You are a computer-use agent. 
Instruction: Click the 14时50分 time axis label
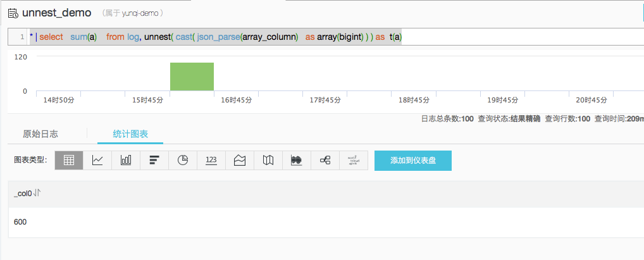58,100
